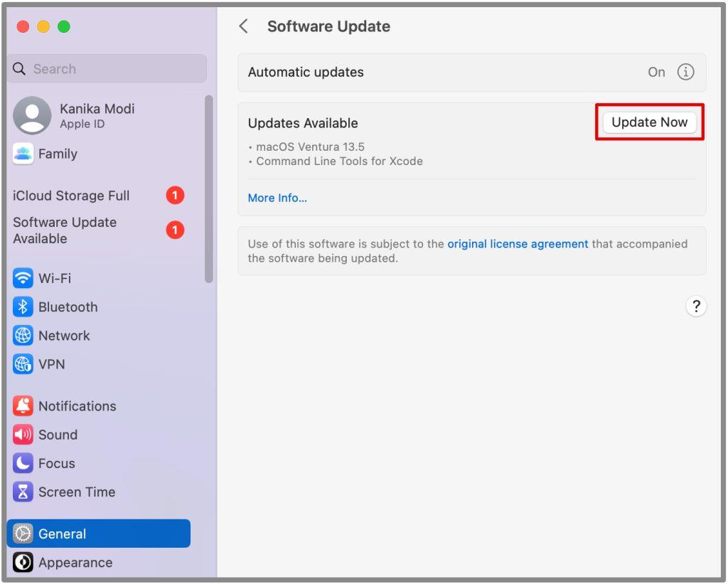This screenshot has width=728, height=584.
Task: Click the General gear icon
Action: [x=23, y=533]
